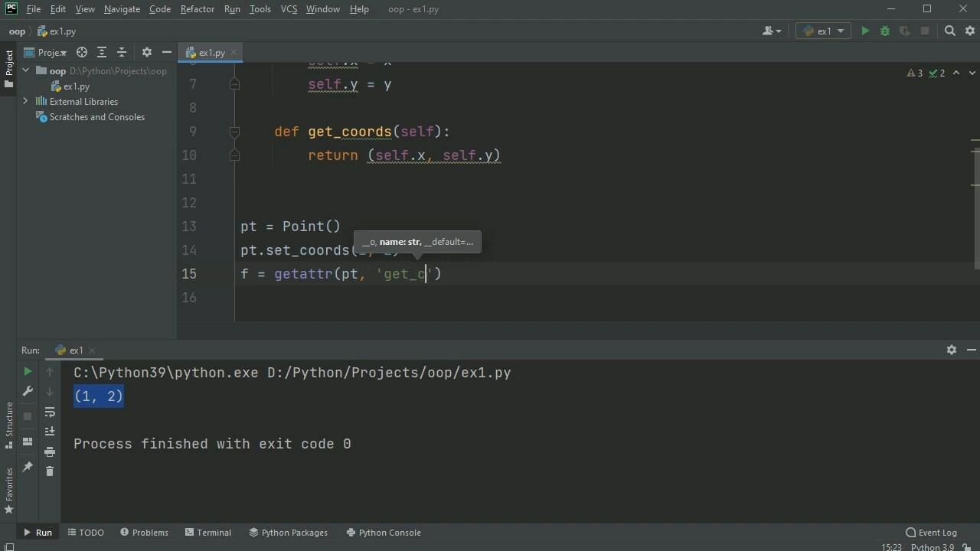Select Scratches and Consoles in the tree
This screenshot has height=551, width=980.
(x=90, y=117)
